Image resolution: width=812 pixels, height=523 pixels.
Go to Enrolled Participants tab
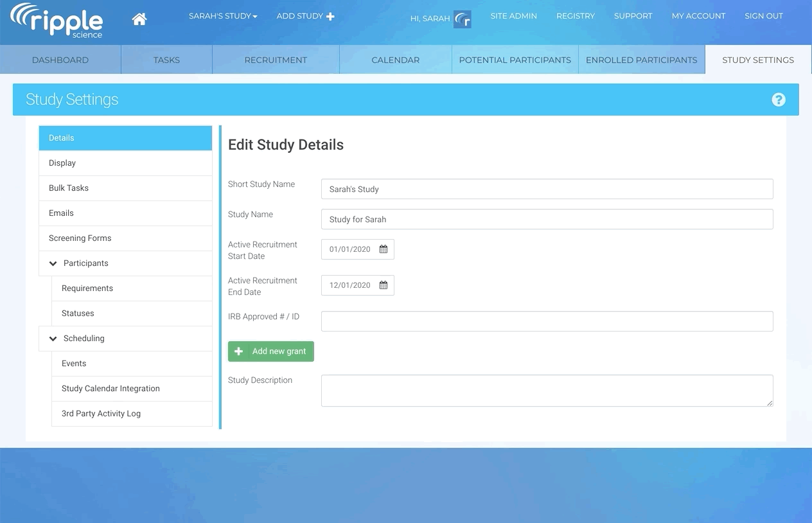(x=641, y=60)
